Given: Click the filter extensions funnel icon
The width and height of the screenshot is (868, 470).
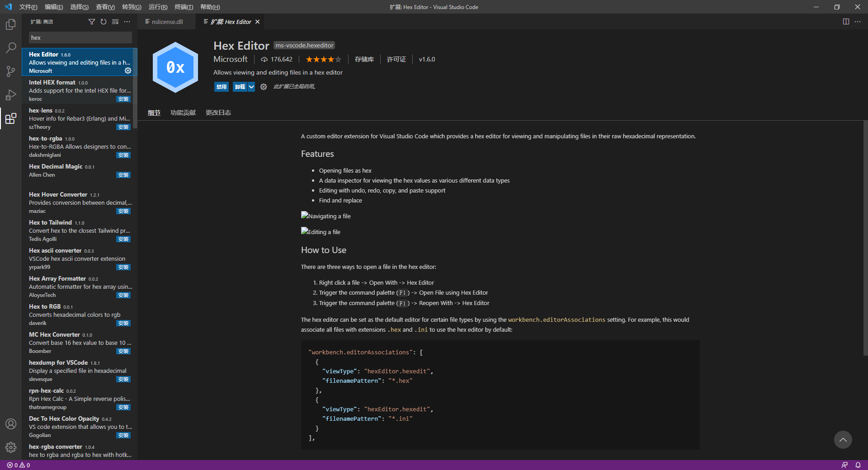Looking at the screenshot, I should (92, 22).
